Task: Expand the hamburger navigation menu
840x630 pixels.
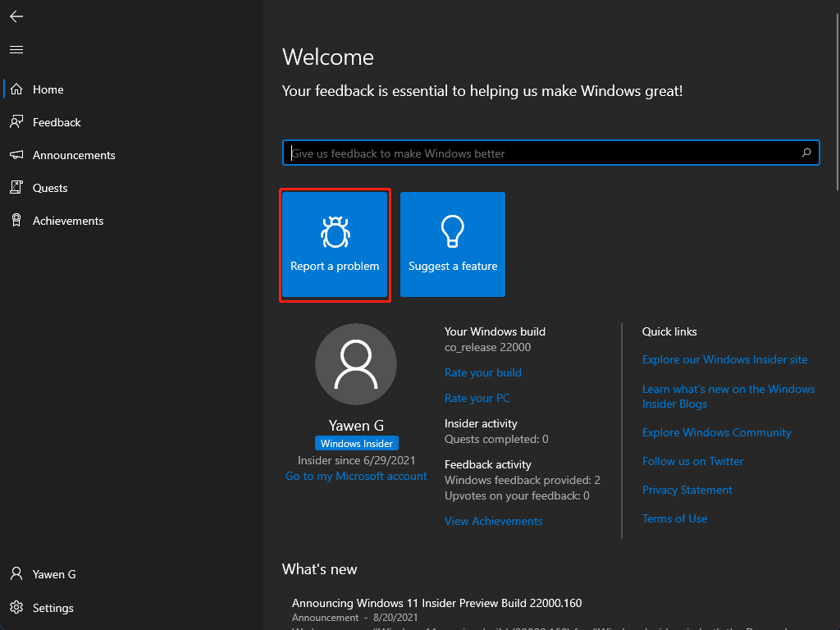Action: (16, 50)
